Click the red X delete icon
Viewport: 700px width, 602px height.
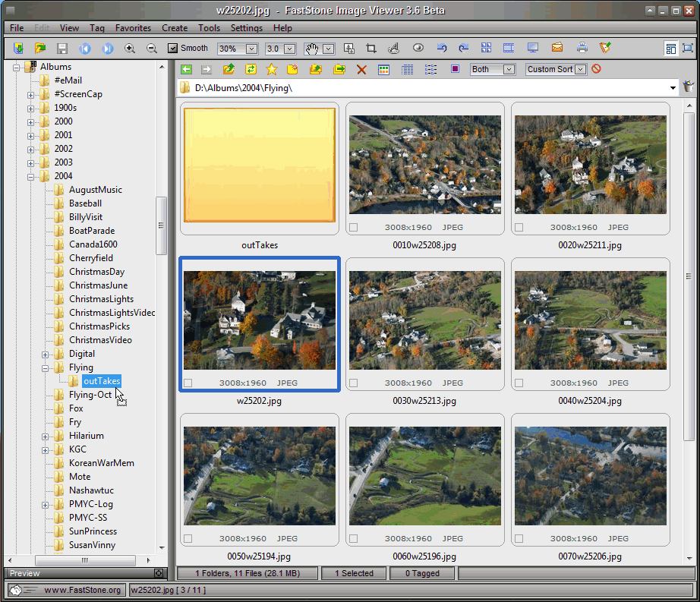361,70
